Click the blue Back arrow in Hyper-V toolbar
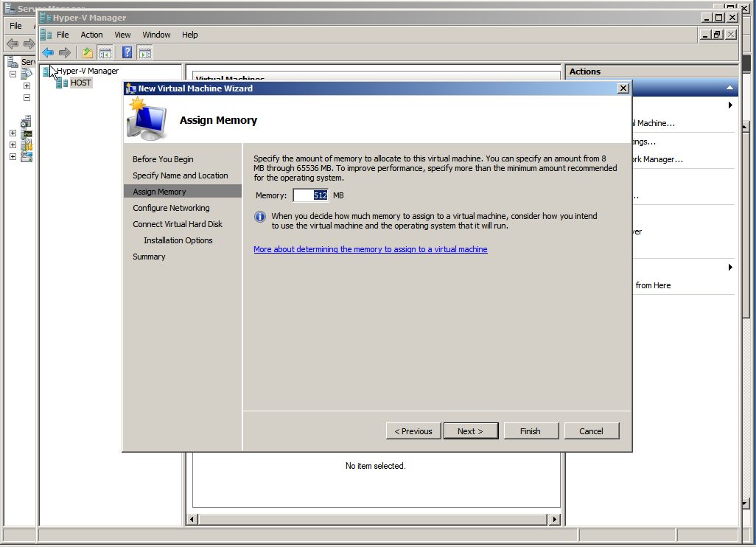756x547 pixels. coord(48,52)
